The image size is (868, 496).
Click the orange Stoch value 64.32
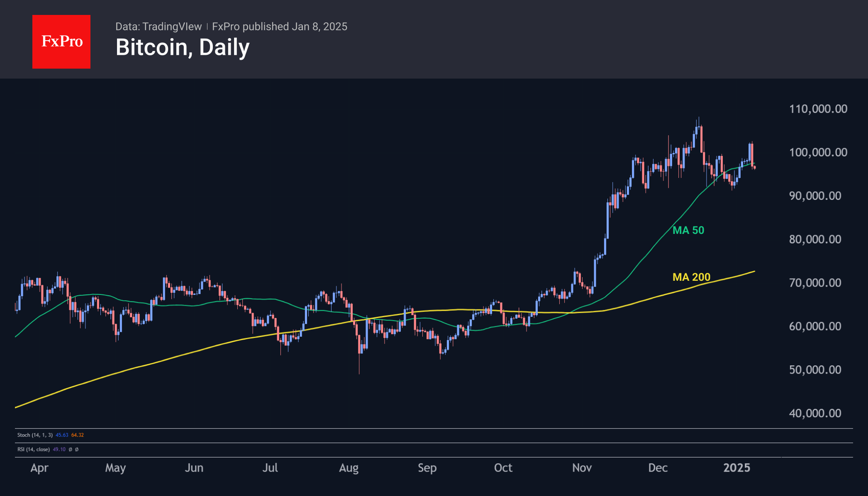coord(78,435)
